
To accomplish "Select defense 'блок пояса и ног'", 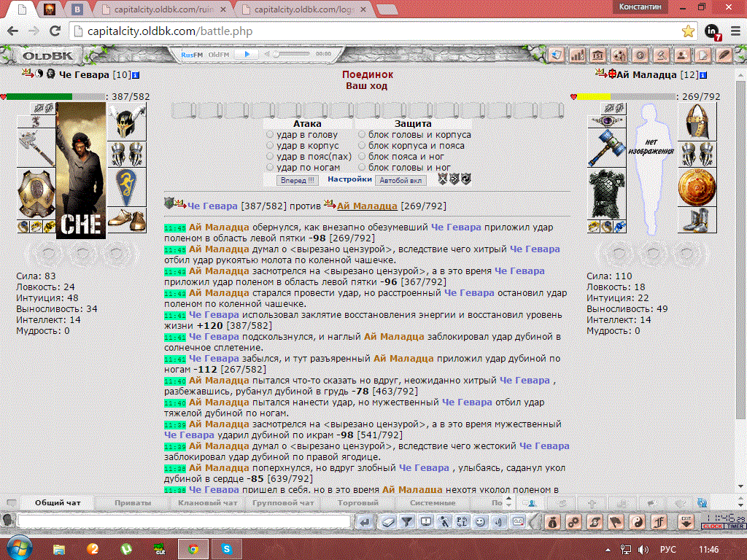I will tap(362, 157).
